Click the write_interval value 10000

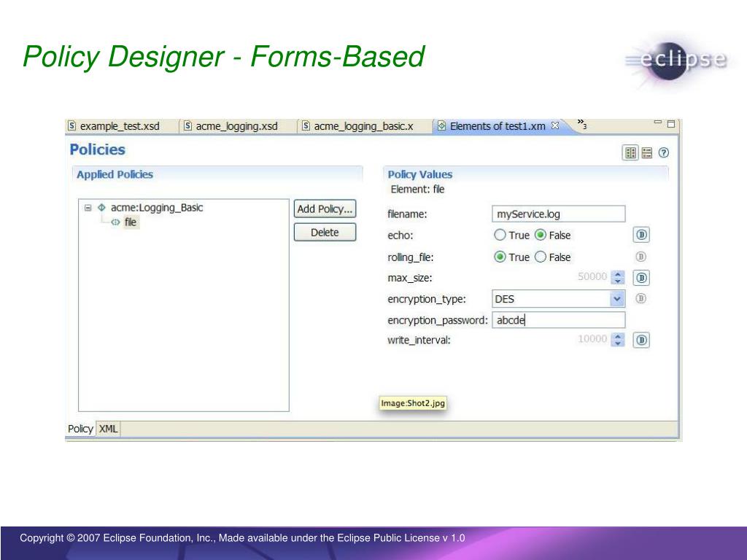pos(592,339)
